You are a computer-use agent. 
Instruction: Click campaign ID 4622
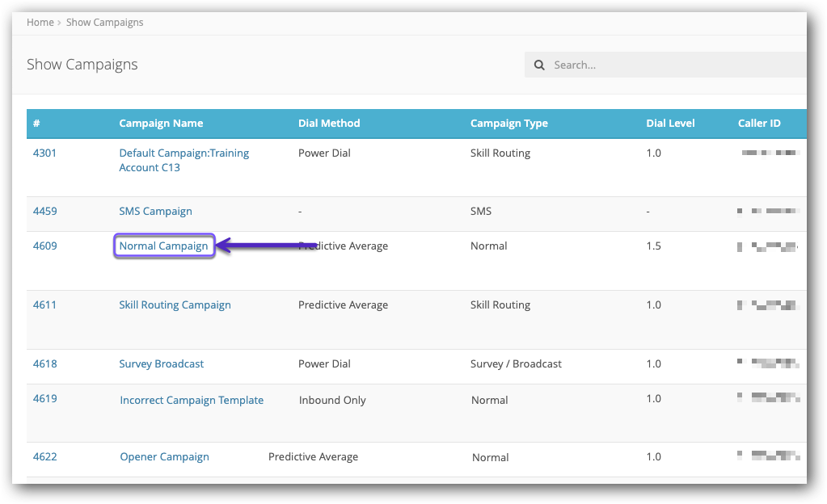pyautogui.click(x=44, y=457)
